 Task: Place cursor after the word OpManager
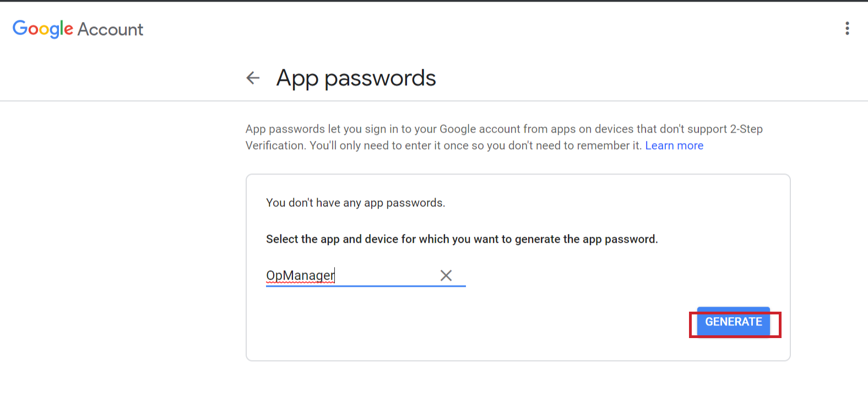click(335, 275)
